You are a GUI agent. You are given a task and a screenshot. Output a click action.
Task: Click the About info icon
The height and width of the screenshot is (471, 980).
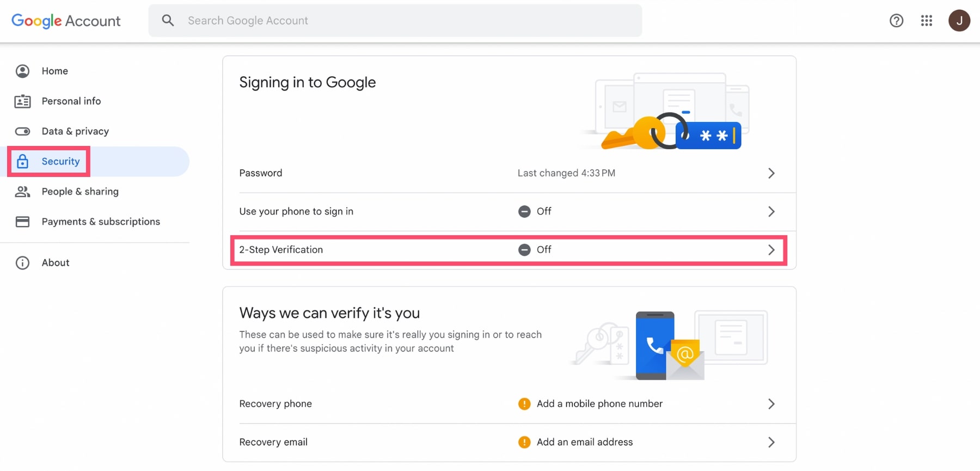tap(22, 263)
